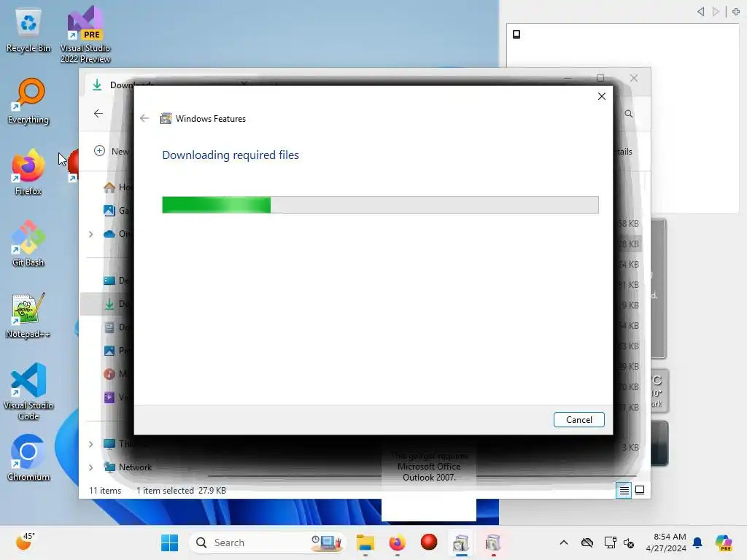747x560 pixels.
Task: Open search in File Explorer
Action: [629, 114]
